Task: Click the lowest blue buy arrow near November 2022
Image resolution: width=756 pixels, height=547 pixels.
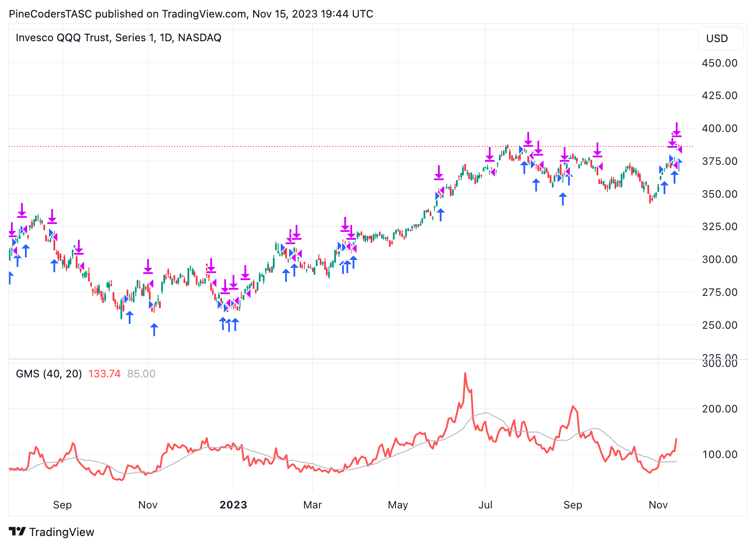Action: 154,330
